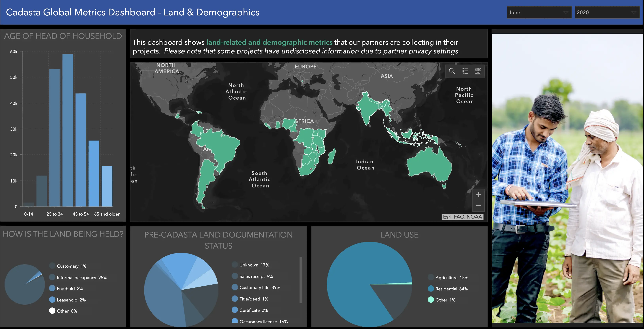Open the 2020 year dropdown
The width and height of the screenshot is (644, 329).
click(x=607, y=12)
